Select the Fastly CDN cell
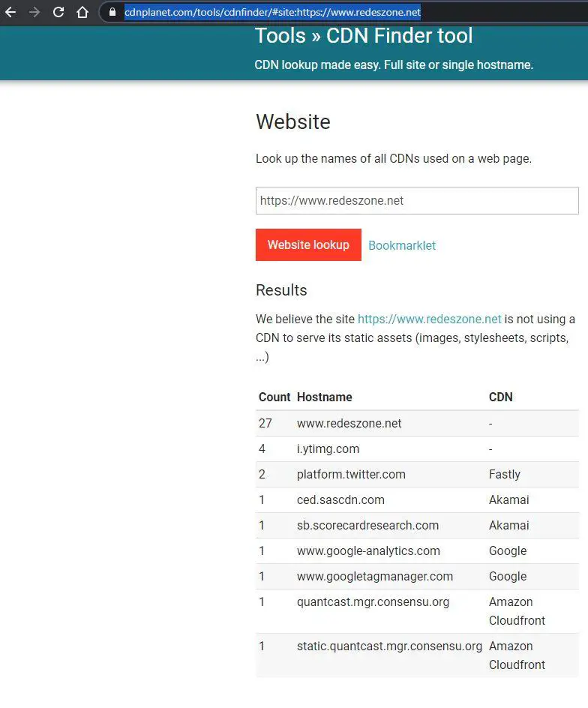Screen dimensions: 588x708 tap(505, 474)
